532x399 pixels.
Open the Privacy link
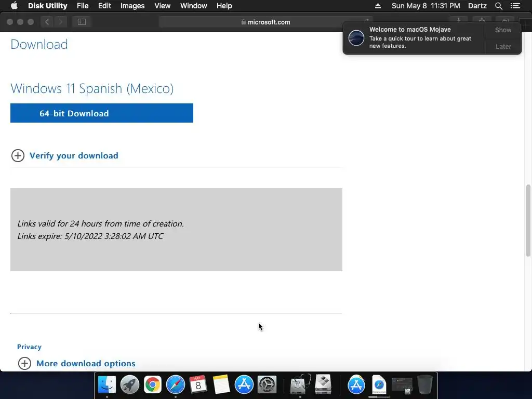coord(29,347)
